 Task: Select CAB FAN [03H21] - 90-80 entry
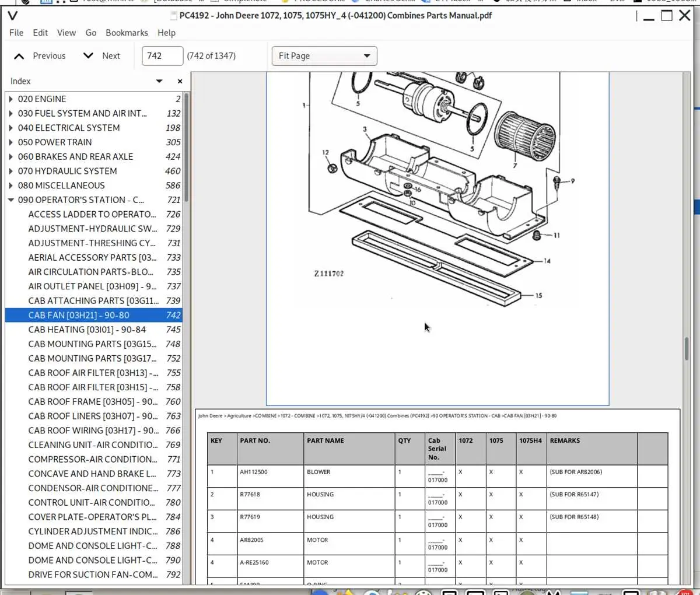click(x=93, y=315)
